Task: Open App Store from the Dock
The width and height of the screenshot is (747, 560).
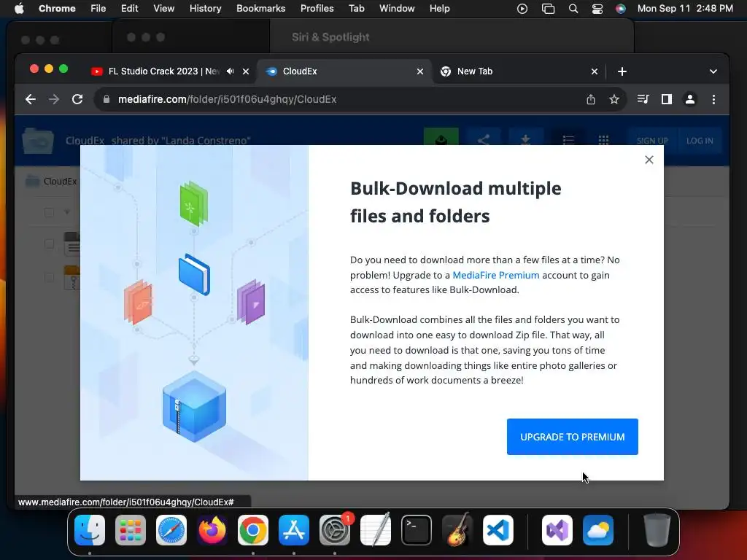Action: coord(294,530)
